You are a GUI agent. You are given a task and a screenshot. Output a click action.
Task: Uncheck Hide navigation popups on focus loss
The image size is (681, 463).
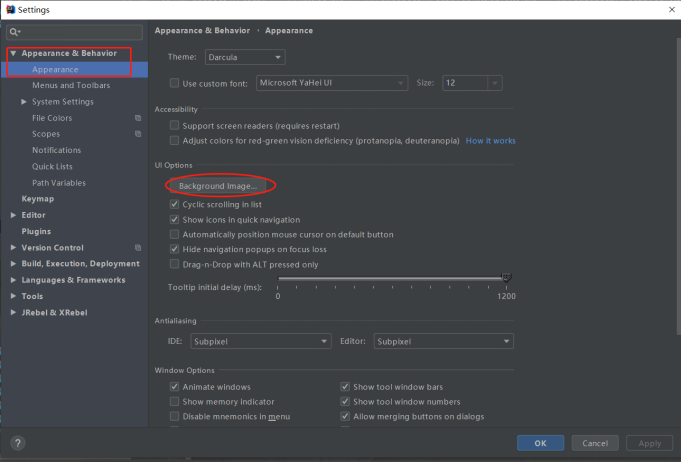pos(174,249)
